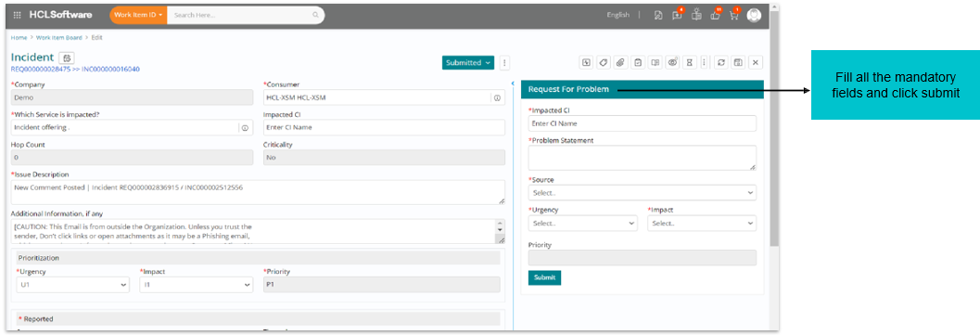Collapse the right panel with the arrow handle
980x335 pixels.
click(513, 84)
